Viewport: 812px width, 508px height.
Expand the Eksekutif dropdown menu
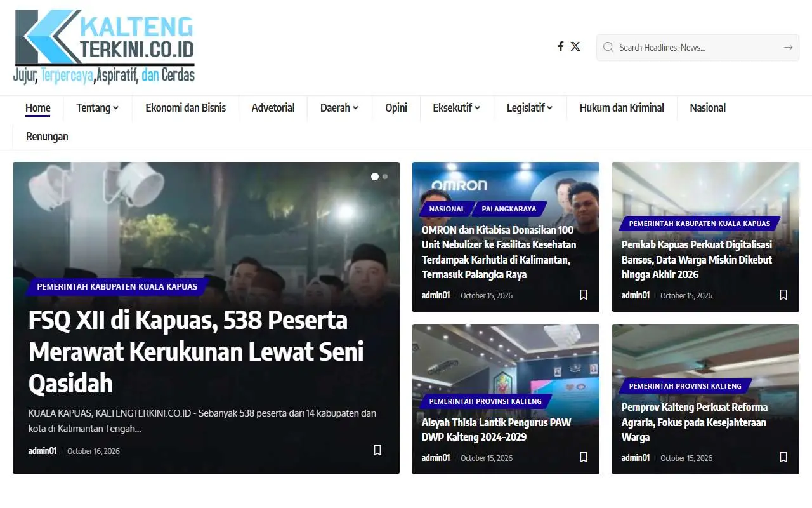[457, 108]
